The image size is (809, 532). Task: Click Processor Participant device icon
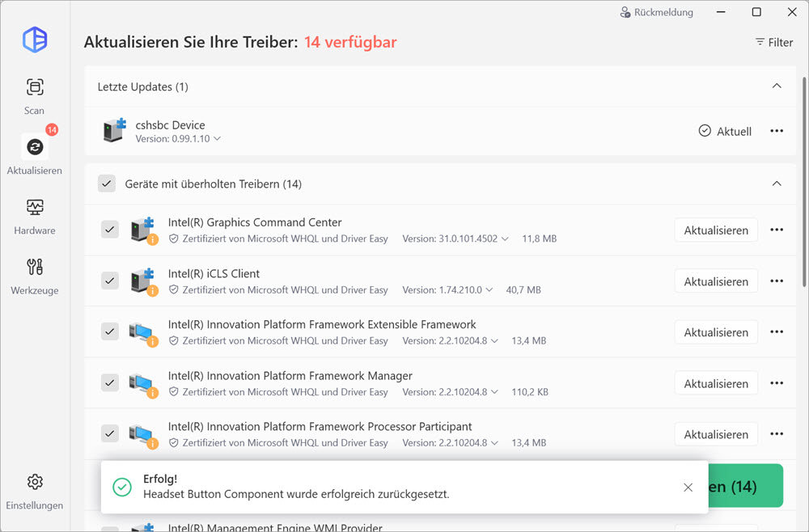[143, 436]
